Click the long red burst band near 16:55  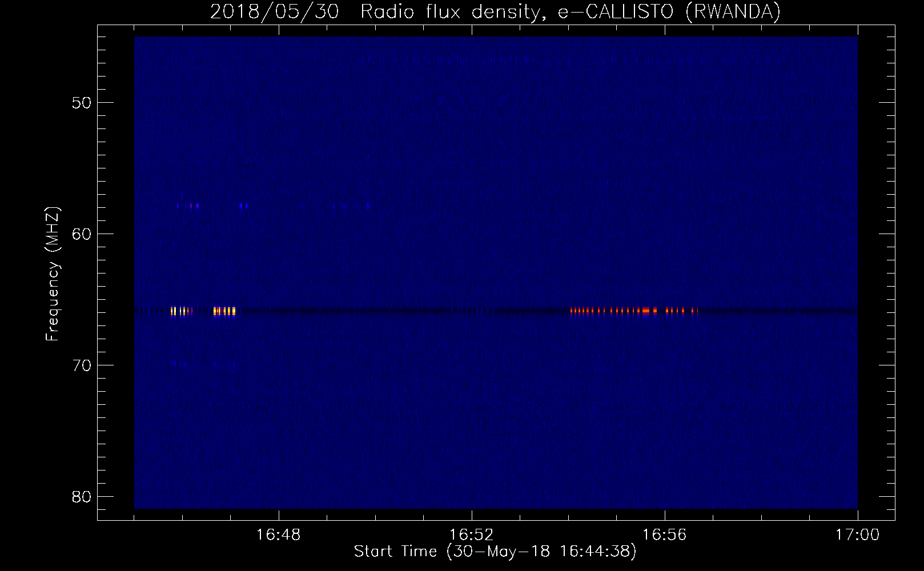point(634,311)
